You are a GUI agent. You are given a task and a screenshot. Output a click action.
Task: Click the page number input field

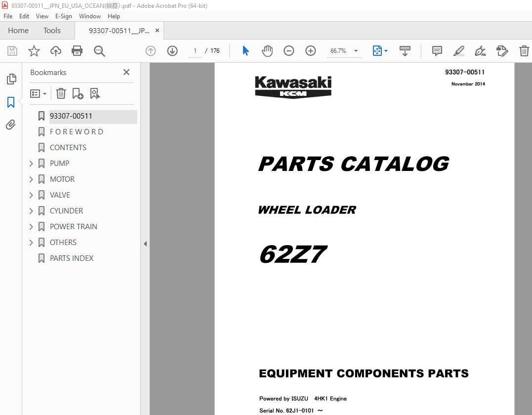(195, 51)
